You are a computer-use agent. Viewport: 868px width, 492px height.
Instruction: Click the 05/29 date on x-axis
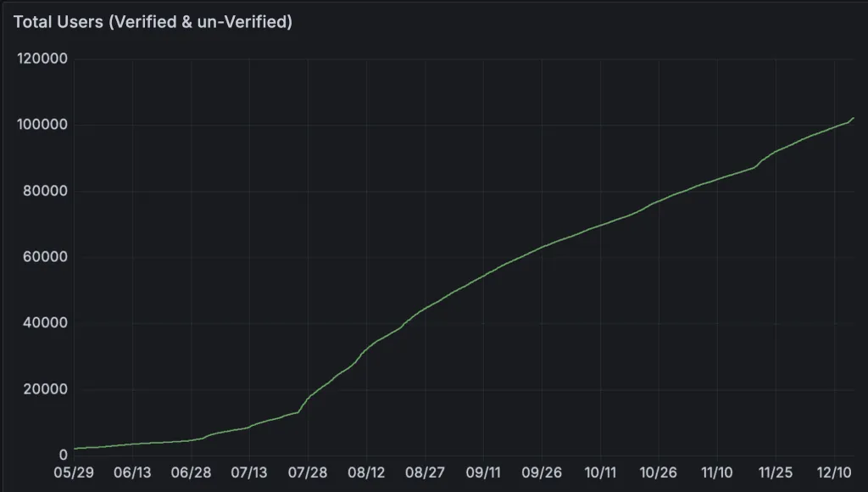click(75, 472)
